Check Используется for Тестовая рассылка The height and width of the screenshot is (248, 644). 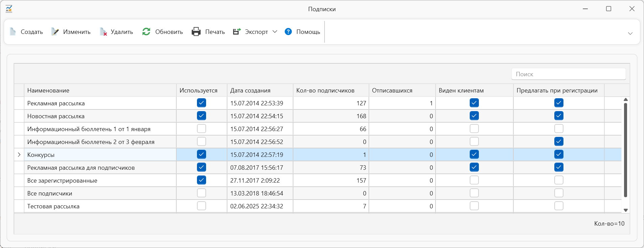pos(201,206)
